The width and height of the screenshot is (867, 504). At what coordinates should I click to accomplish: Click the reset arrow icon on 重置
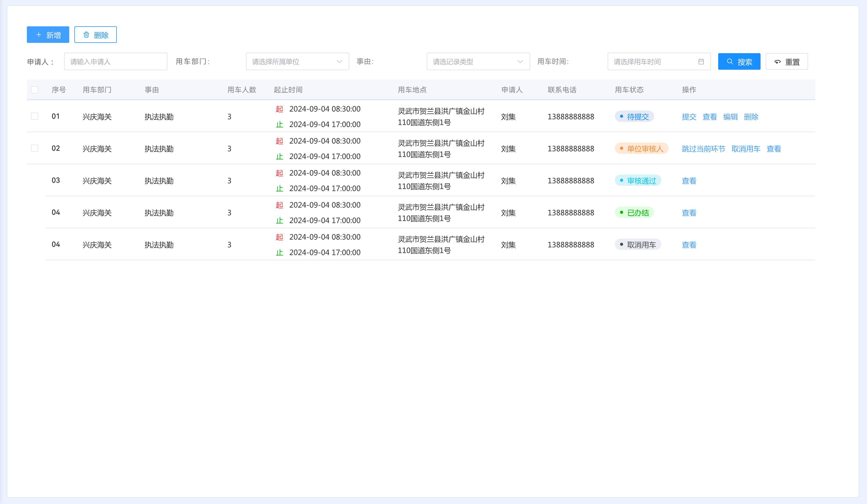click(778, 62)
